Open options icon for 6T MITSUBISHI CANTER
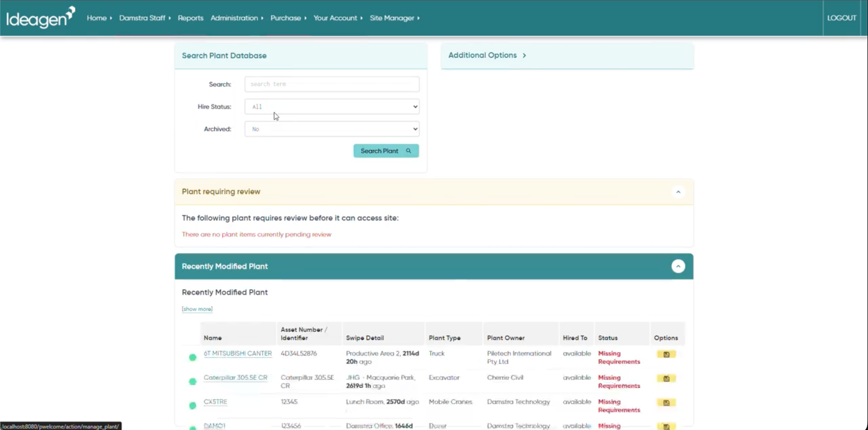This screenshot has height=430, width=868. point(666,354)
